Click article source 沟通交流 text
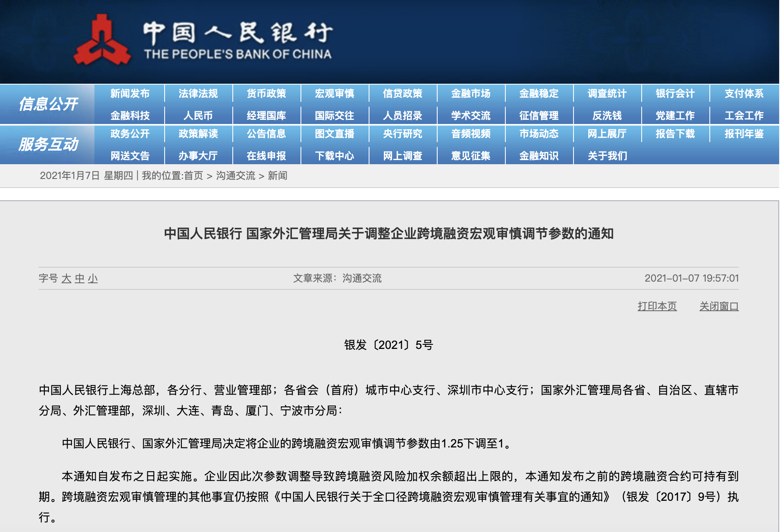 (x=362, y=278)
